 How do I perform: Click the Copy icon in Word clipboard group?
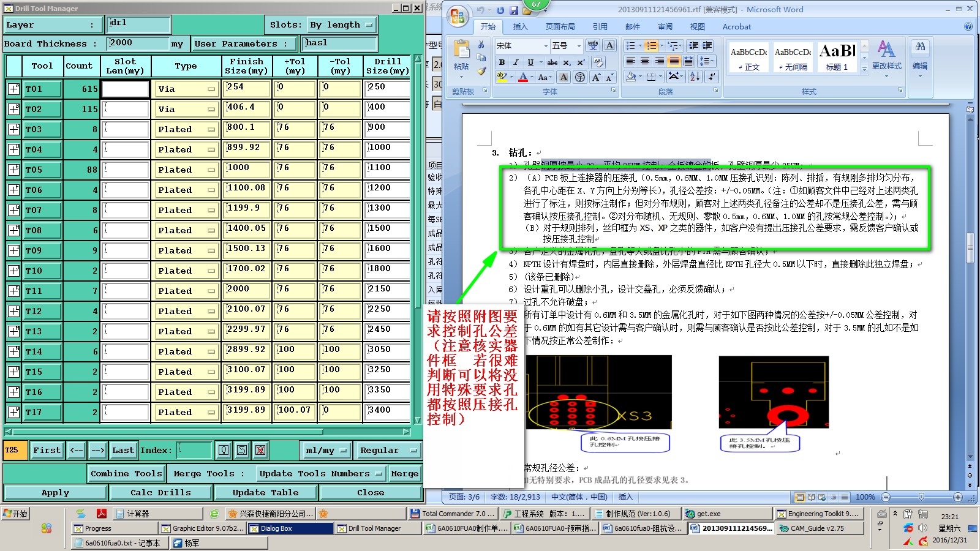[481, 58]
